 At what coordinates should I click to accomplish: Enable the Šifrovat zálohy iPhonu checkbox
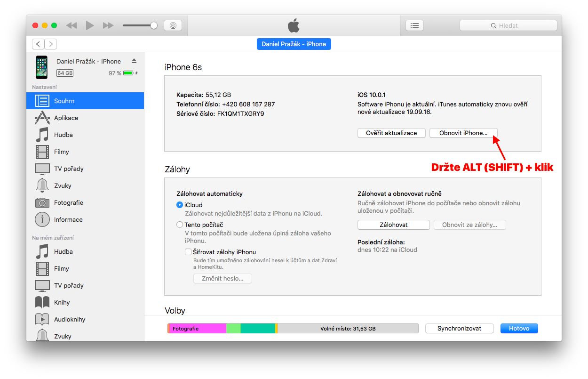(188, 252)
